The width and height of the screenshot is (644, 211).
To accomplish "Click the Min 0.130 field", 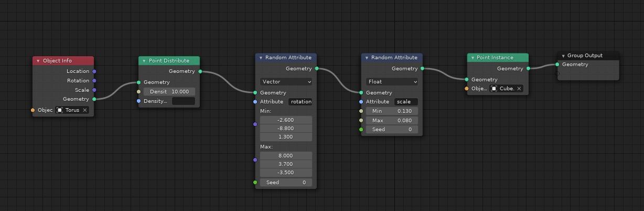I will [x=392, y=111].
